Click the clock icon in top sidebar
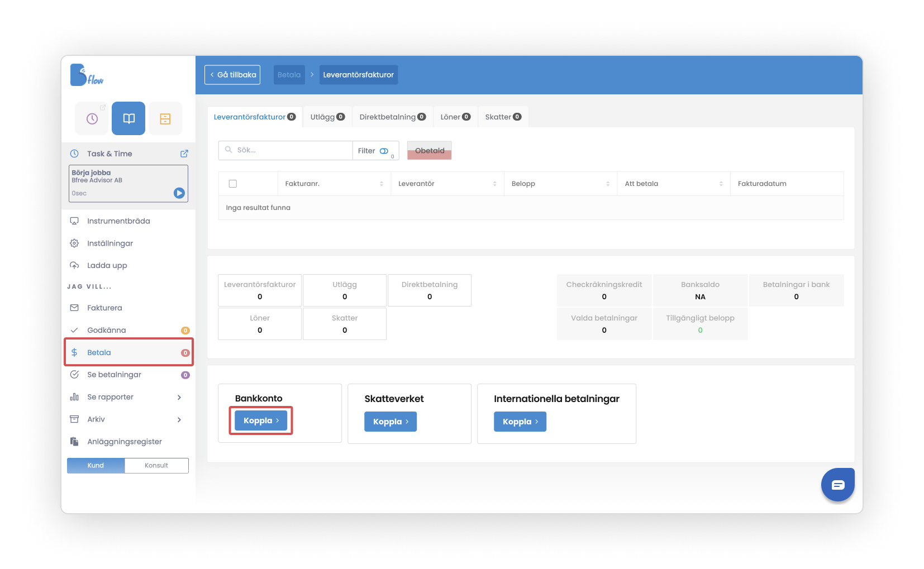Image resolution: width=924 pixels, height=569 pixels. (x=92, y=118)
